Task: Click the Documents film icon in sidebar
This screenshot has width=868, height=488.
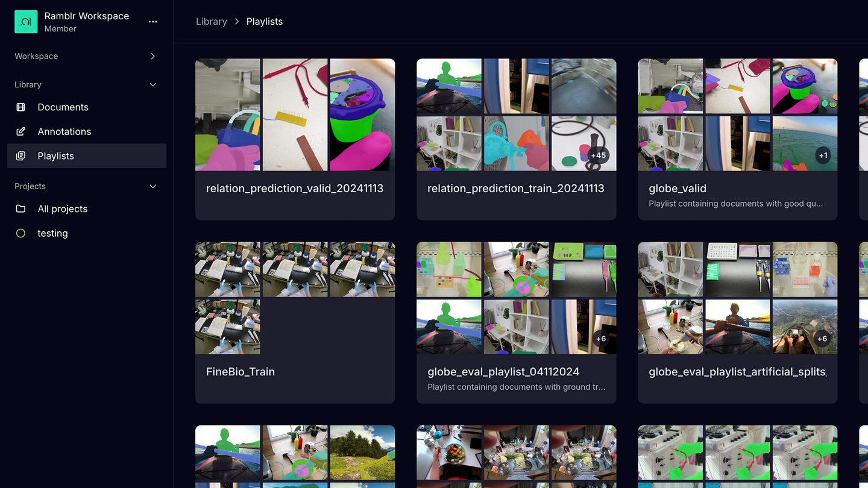Action: [21, 107]
